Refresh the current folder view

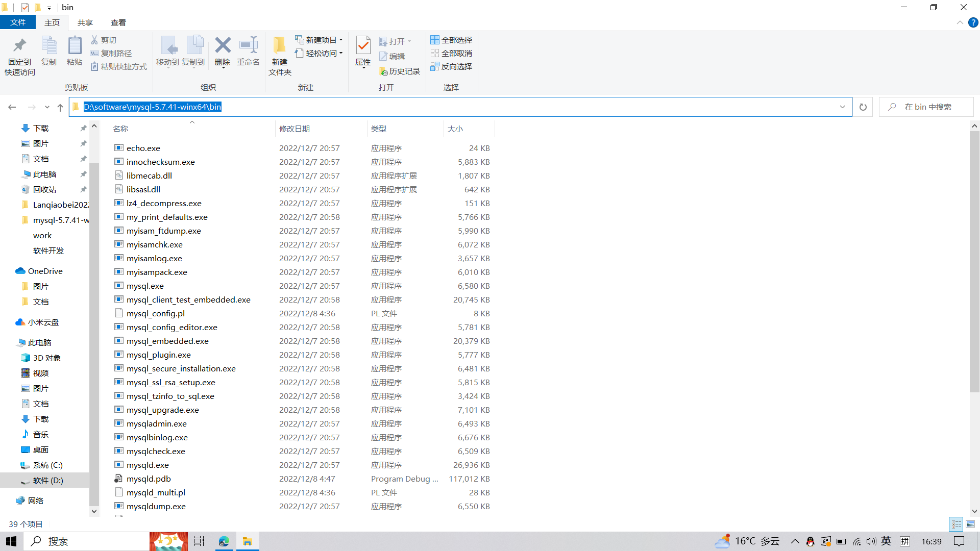[863, 107]
